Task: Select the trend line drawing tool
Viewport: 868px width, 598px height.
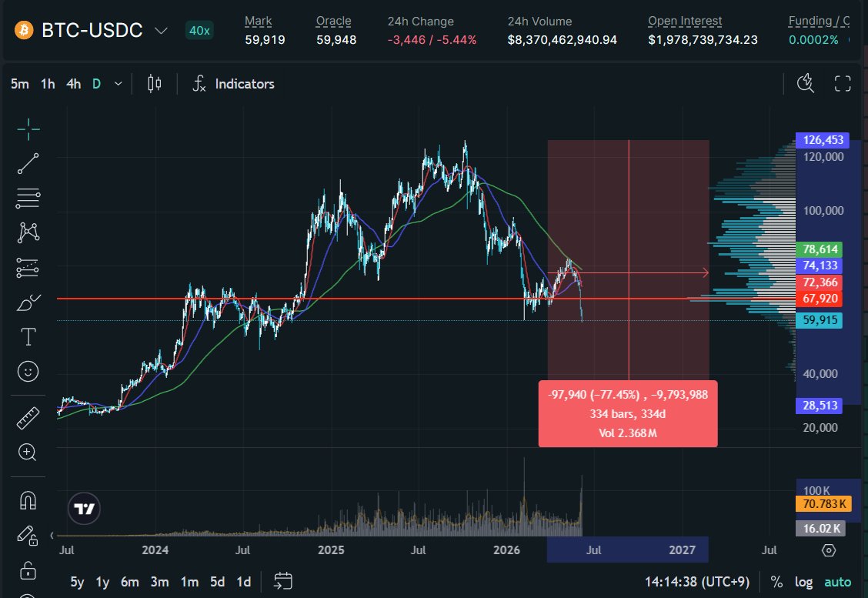Action: pos(28,164)
